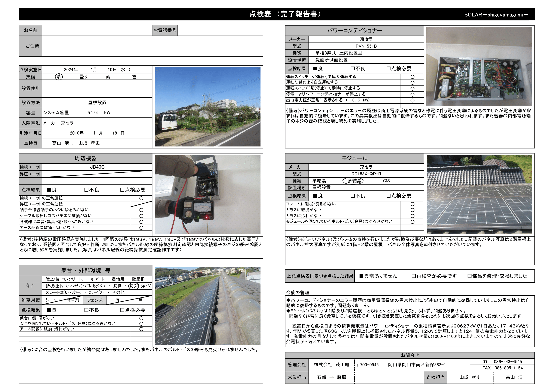
Task: Open the 架台 roof ridge panel photo
Action: pos(208,306)
